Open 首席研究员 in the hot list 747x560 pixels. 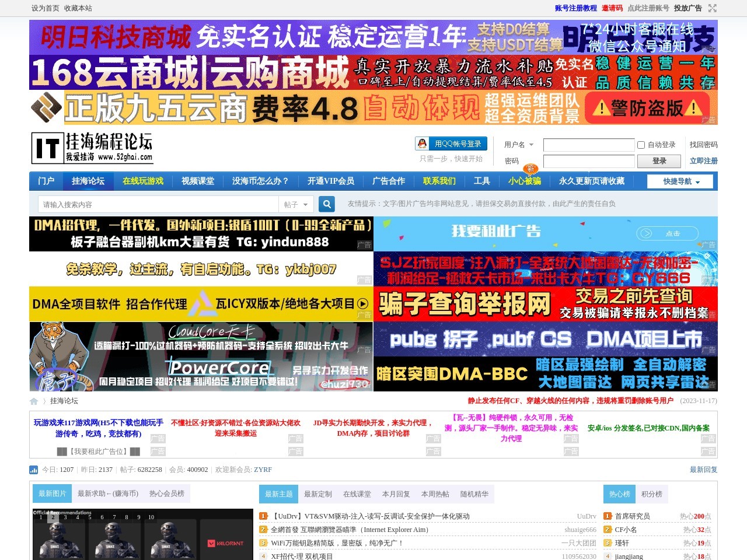(x=633, y=516)
